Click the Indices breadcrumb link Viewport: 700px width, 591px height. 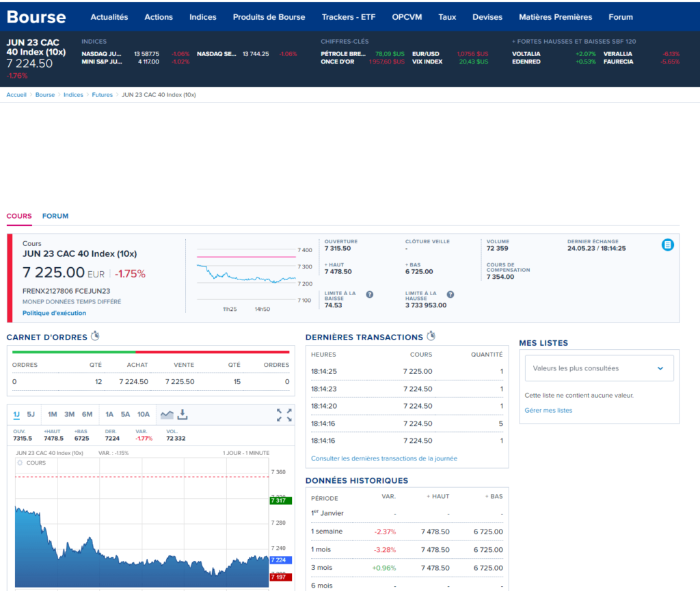tap(73, 94)
